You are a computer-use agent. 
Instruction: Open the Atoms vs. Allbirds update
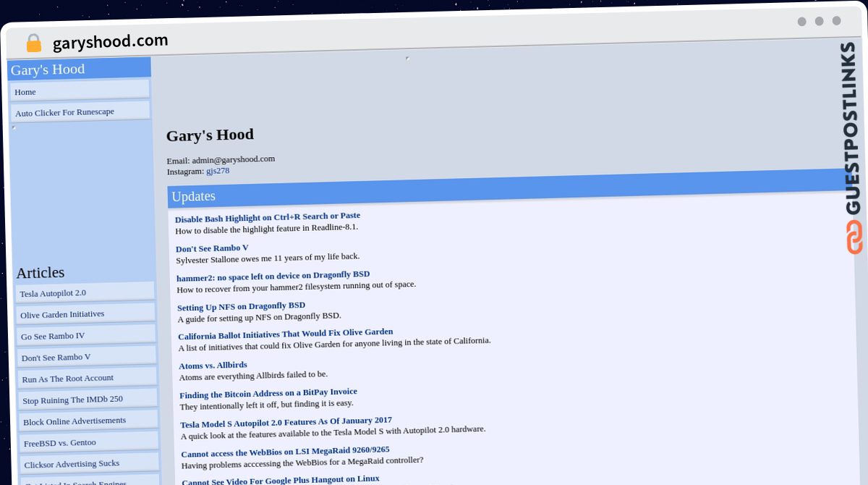[213, 365]
